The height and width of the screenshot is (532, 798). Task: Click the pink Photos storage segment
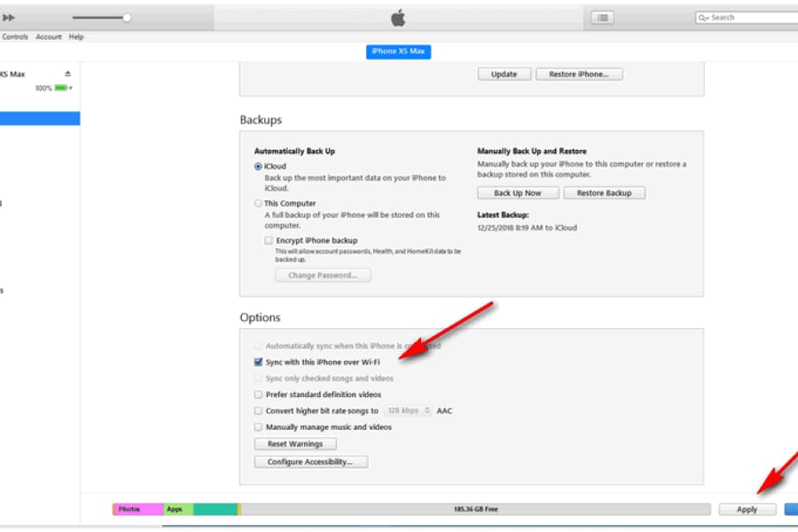point(138,509)
